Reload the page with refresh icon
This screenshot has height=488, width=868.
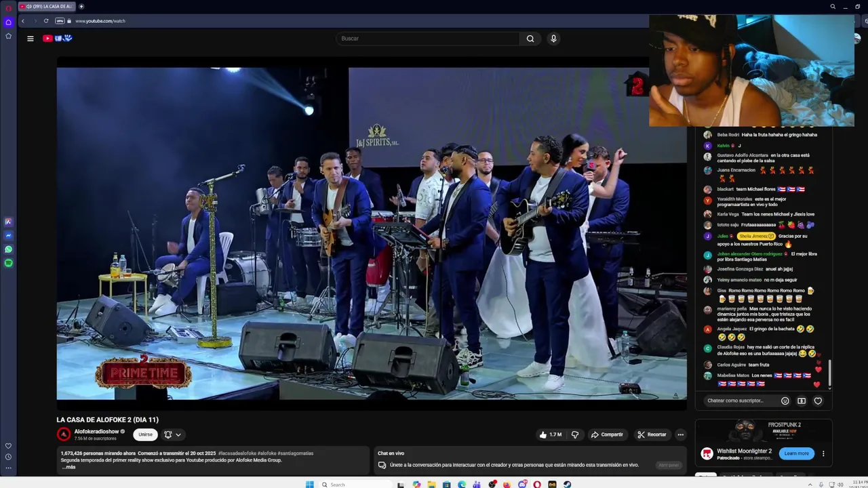pyautogui.click(x=46, y=21)
